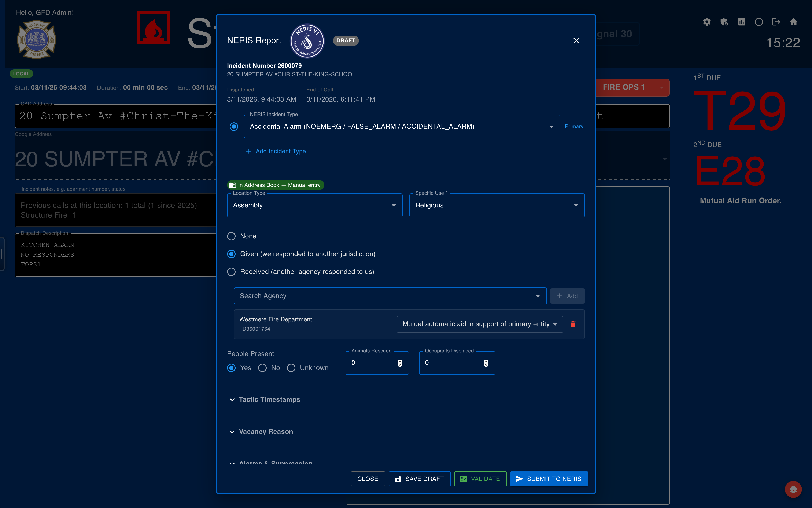Open the Search Agency combo box
The height and width of the screenshot is (508, 812).
(390, 296)
